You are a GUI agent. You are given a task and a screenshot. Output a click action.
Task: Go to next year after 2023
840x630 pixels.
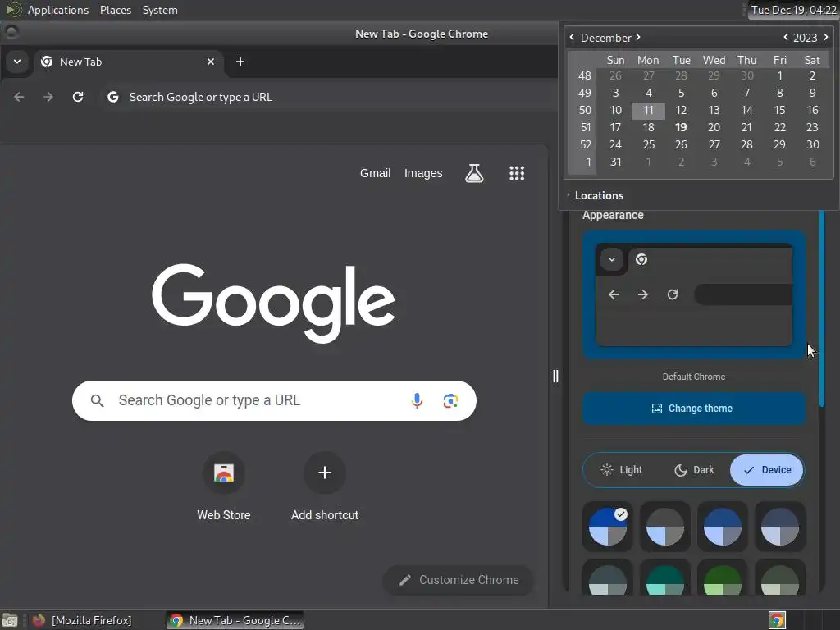825,37
